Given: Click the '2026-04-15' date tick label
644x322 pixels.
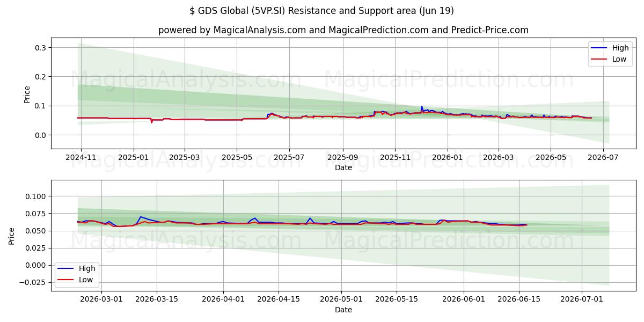Looking at the screenshot, I should pyautogui.click(x=279, y=300).
